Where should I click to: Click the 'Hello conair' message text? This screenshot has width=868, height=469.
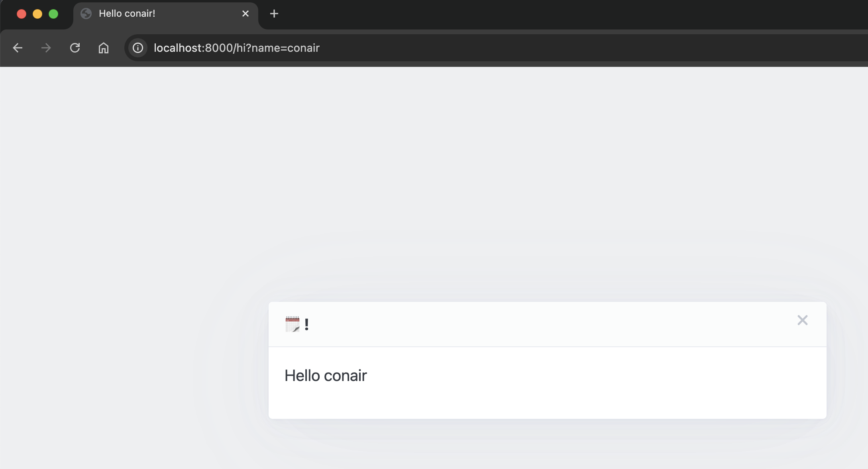point(325,376)
